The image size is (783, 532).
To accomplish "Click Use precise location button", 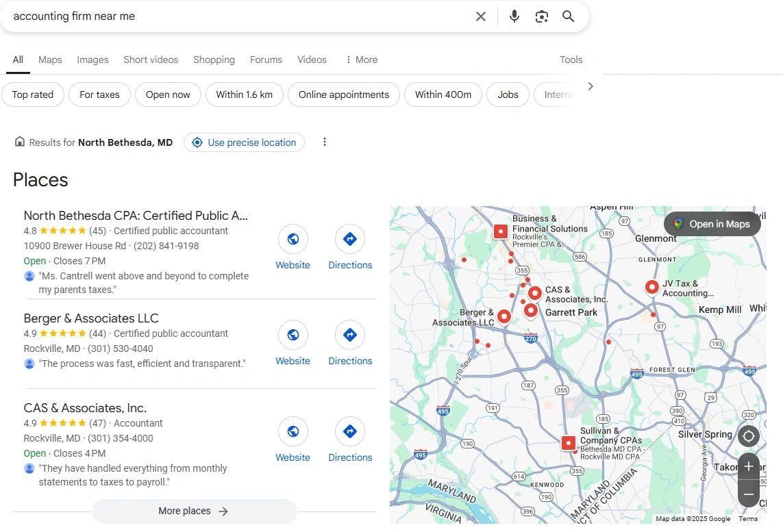I will [244, 142].
